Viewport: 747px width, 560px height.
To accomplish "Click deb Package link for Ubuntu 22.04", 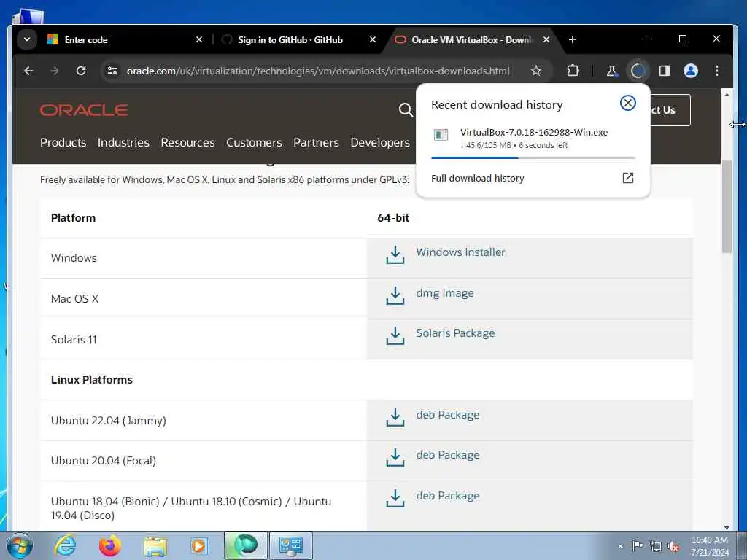I will [x=447, y=415].
